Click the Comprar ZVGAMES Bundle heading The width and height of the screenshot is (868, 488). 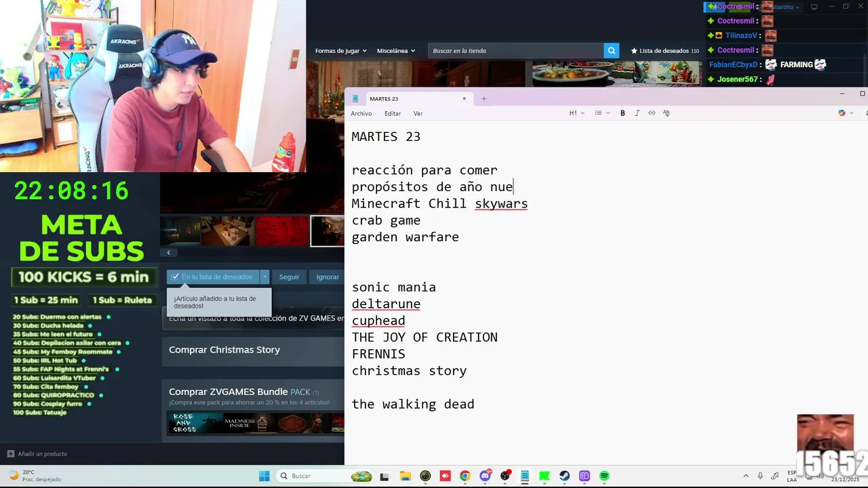coord(228,392)
